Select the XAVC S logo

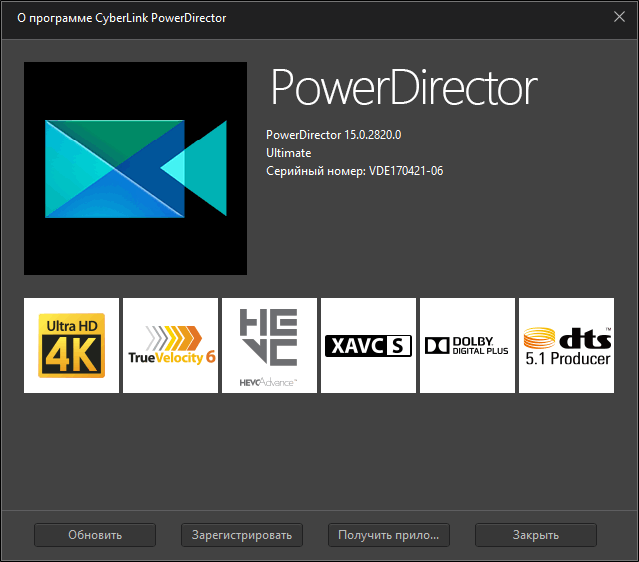[x=368, y=345]
